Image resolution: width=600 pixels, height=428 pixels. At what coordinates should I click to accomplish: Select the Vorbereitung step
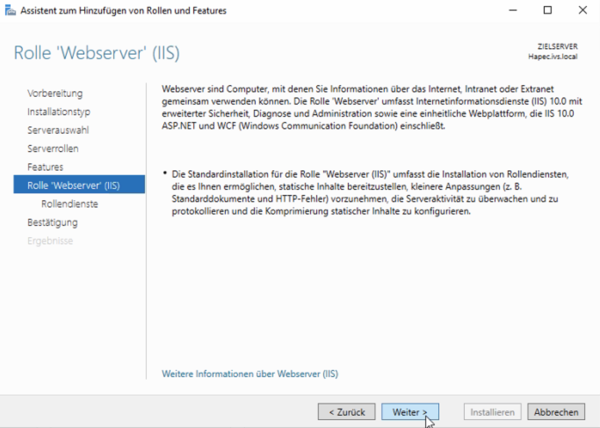[x=55, y=93]
